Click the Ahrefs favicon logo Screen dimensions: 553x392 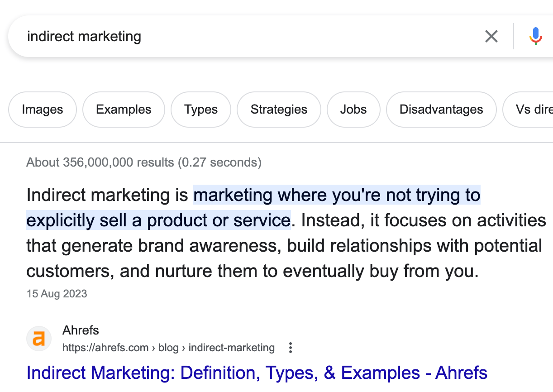(x=39, y=338)
